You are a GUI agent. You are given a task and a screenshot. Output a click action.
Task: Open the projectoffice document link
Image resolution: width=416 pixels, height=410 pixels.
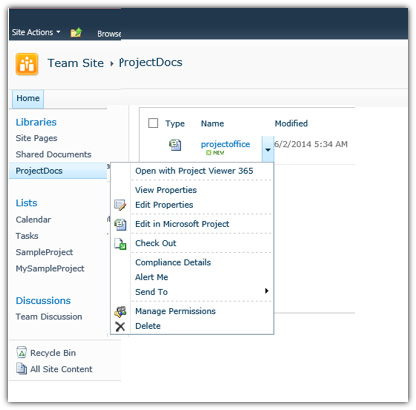click(x=225, y=144)
